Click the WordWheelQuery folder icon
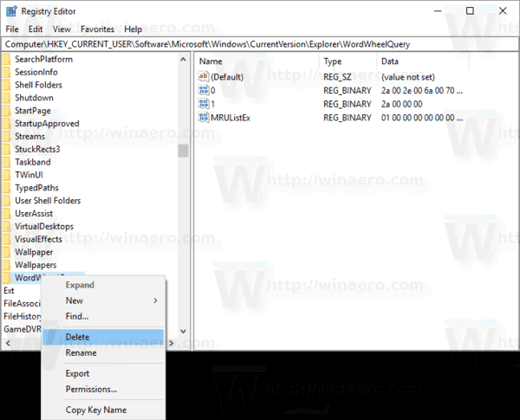This screenshot has height=420, width=520. tap(7, 278)
